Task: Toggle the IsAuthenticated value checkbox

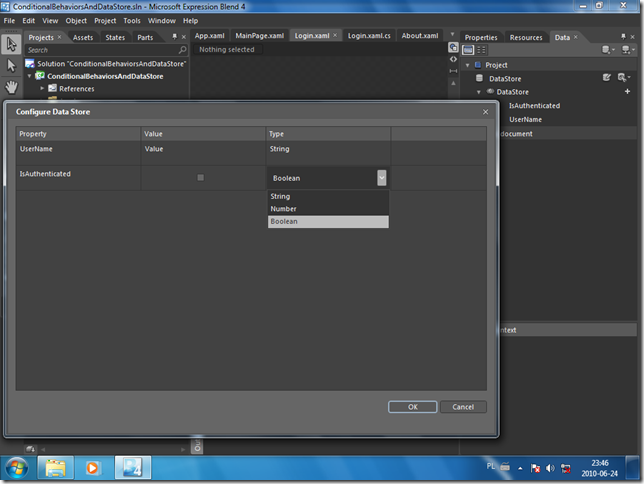Action: coord(201,178)
